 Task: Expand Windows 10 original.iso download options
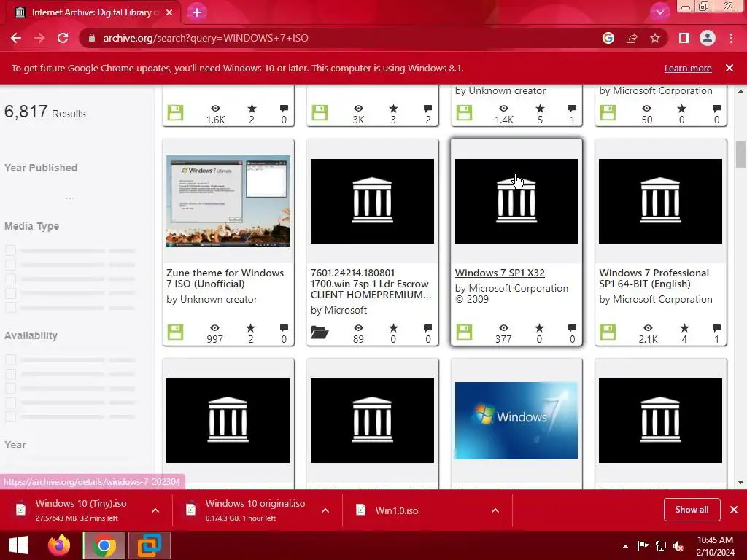click(325, 510)
